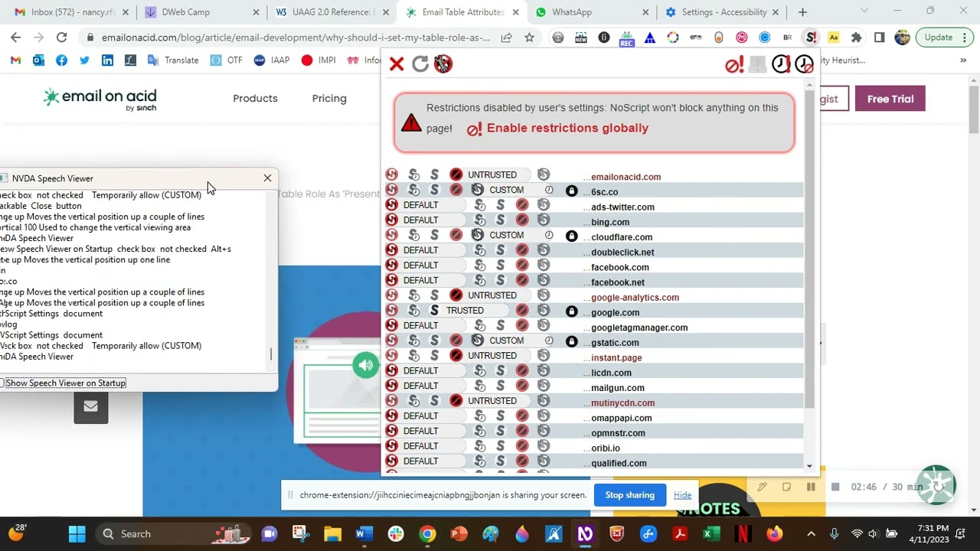Click the Free Trial button
Screen dimensions: 980x551
coord(890,99)
